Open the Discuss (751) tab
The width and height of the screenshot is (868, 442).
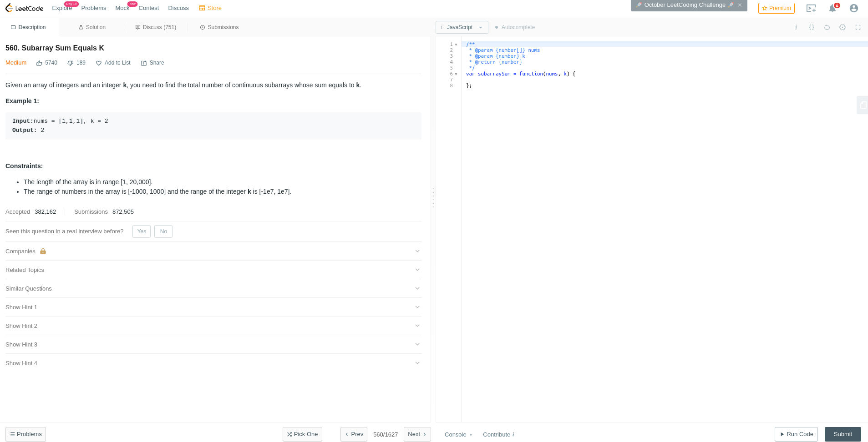[156, 27]
